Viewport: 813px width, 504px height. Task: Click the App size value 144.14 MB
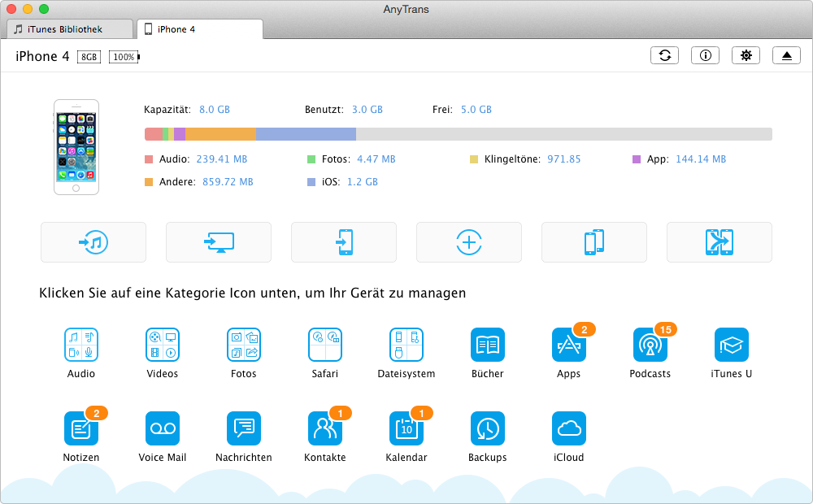click(x=701, y=159)
